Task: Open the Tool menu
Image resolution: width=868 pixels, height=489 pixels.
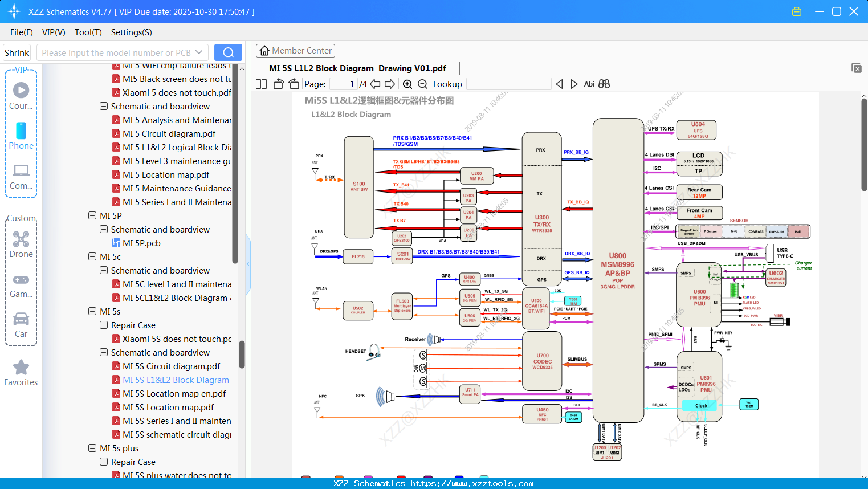Action: coord(88,32)
